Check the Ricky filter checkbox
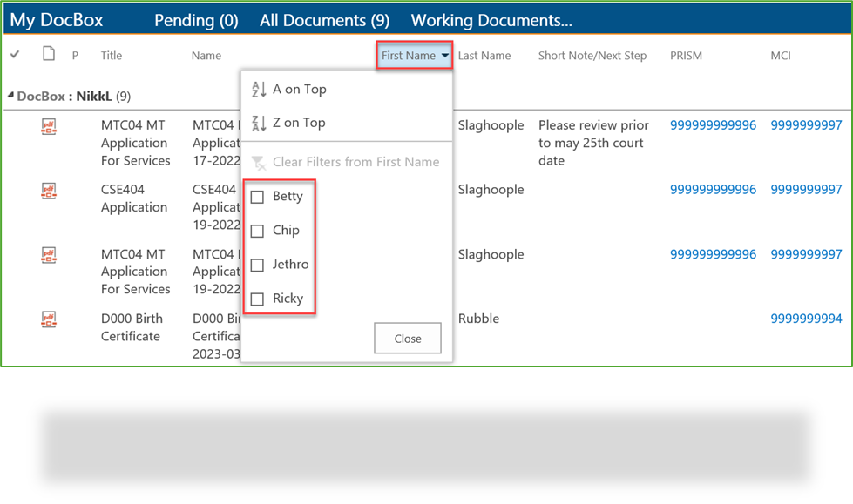Screen dimensions: 853x504 click(x=258, y=298)
